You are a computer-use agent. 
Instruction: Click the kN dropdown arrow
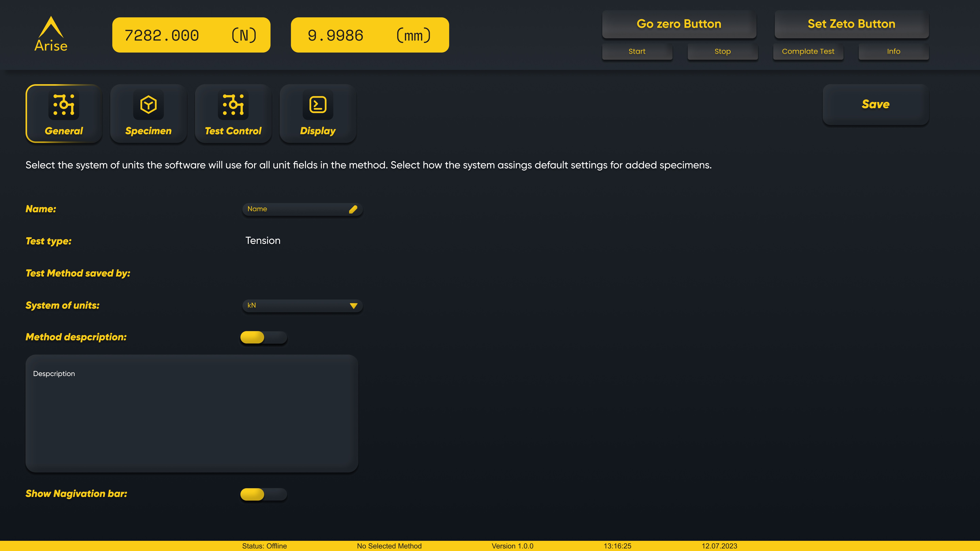pos(353,306)
